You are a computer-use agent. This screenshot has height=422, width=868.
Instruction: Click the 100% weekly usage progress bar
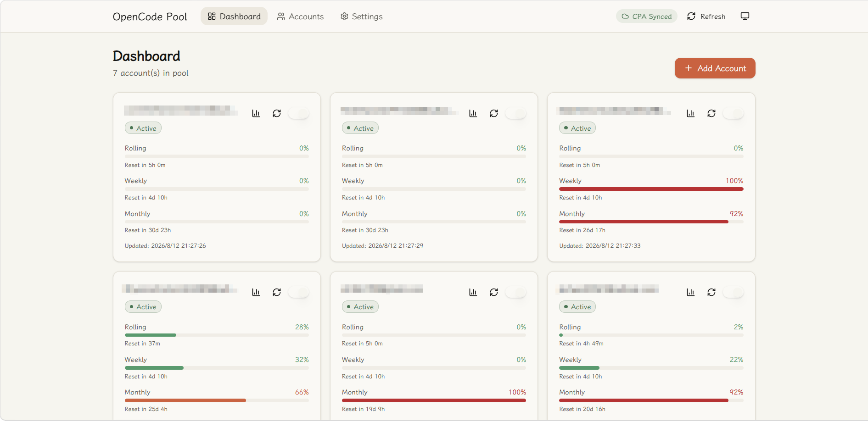(x=651, y=189)
